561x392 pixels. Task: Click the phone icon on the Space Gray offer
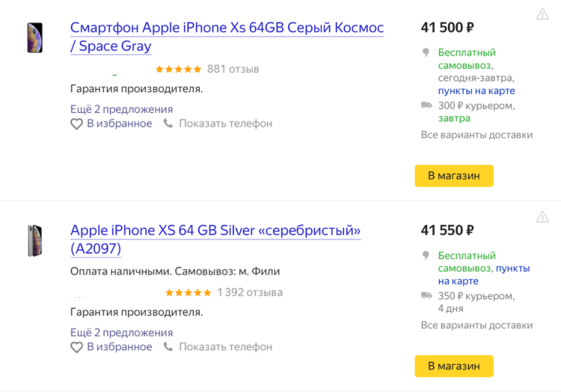(168, 123)
